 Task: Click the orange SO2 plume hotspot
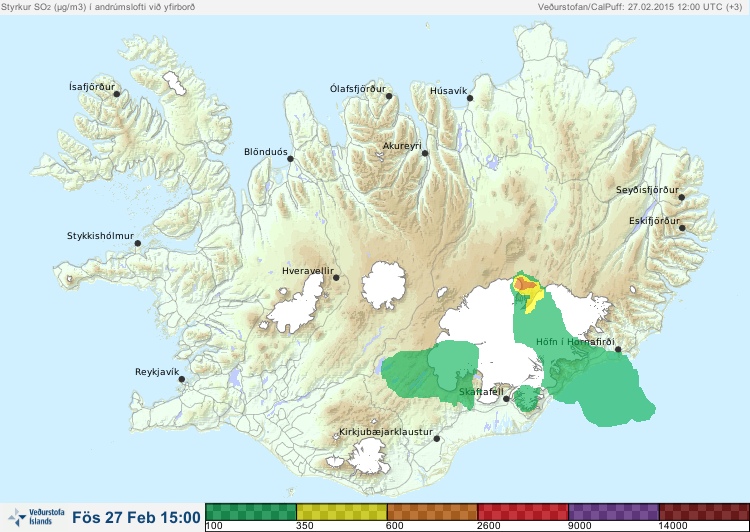click(x=526, y=284)
